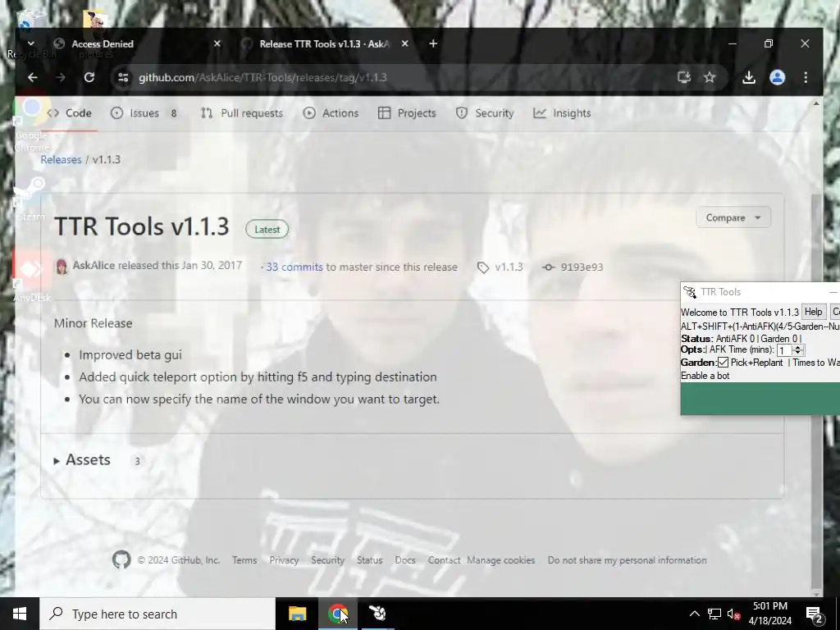Click TTR Tools window title icon

coord(690,292)
